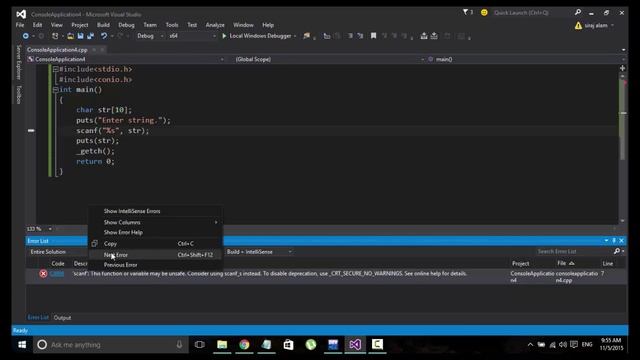Switch to the ConsoleApplication4.cpp editor tab
Screen dimensions: 640x360
coord(57,50)
